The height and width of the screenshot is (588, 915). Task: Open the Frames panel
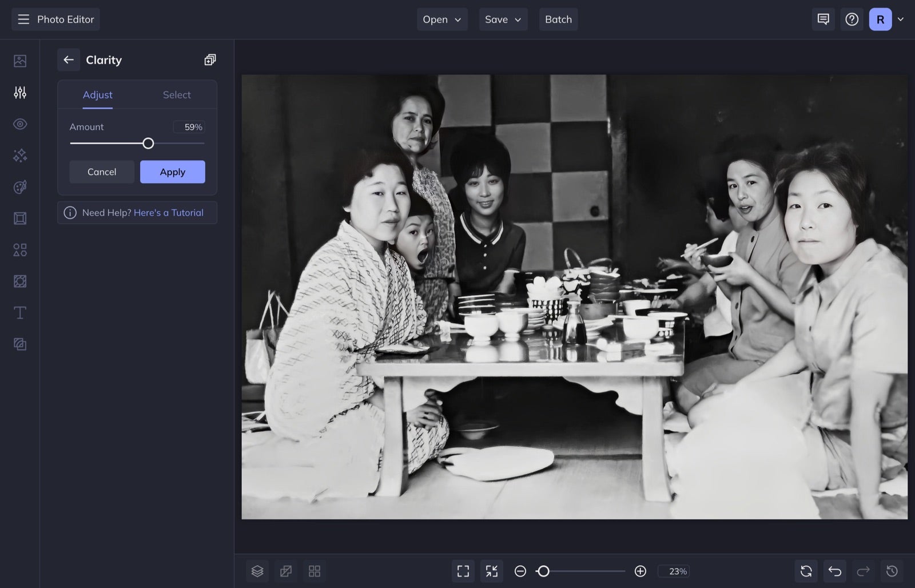20,218
